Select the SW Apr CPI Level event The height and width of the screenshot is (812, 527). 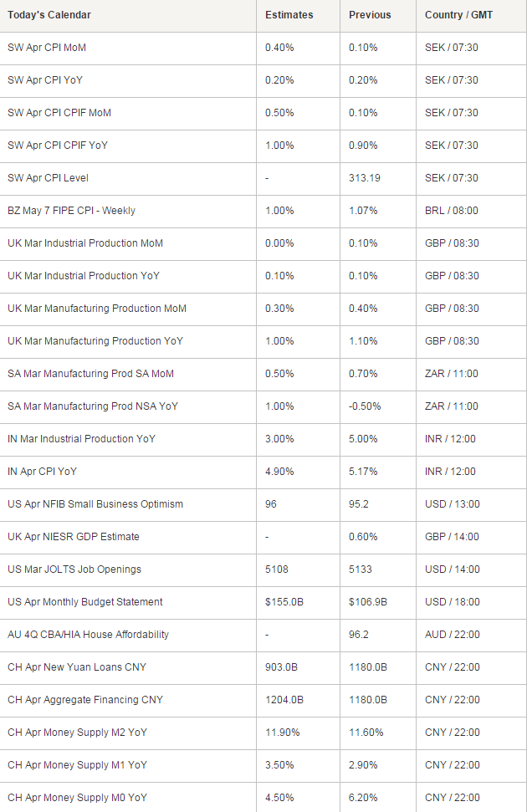coord(49,178)
